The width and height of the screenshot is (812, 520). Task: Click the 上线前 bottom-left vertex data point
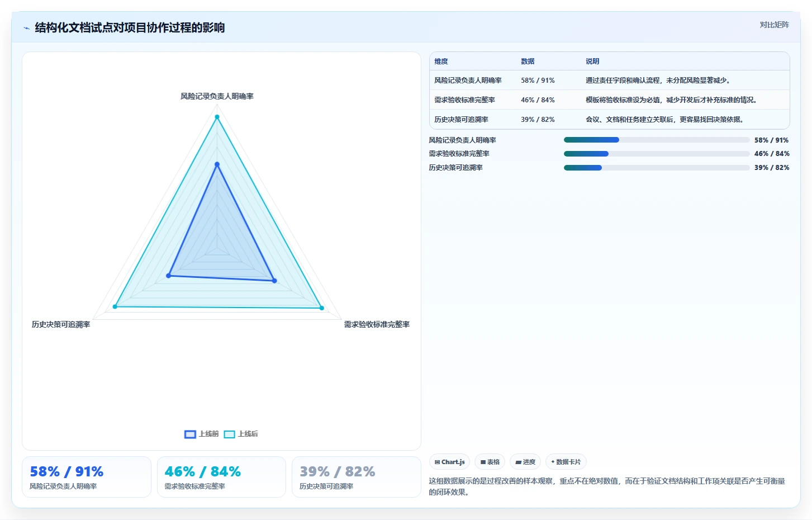pos(169,276)
